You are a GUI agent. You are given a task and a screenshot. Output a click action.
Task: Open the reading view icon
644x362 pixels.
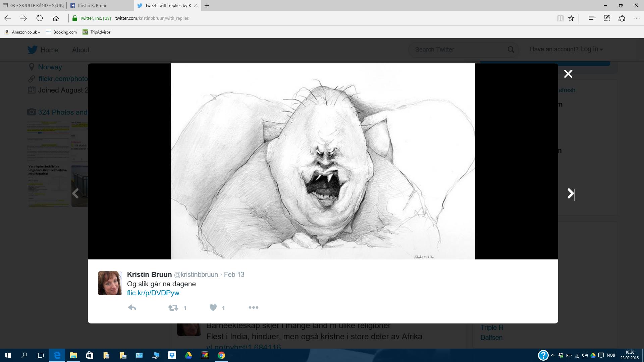coord(560,18)
